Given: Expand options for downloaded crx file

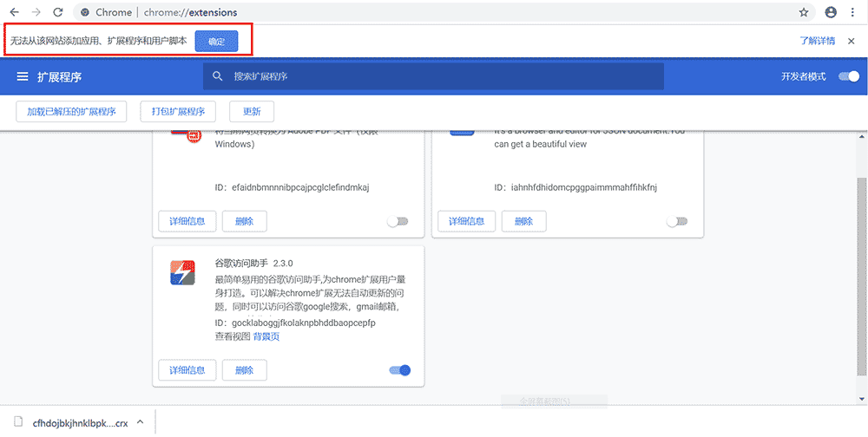Looking at the screenshot, I should pyautogui.click(x=140, y=422).
